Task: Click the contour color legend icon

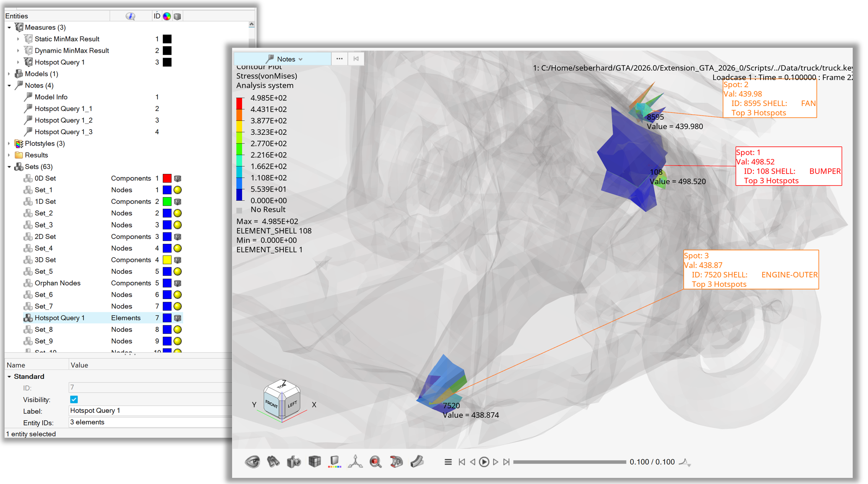Action: click(335, 462)
